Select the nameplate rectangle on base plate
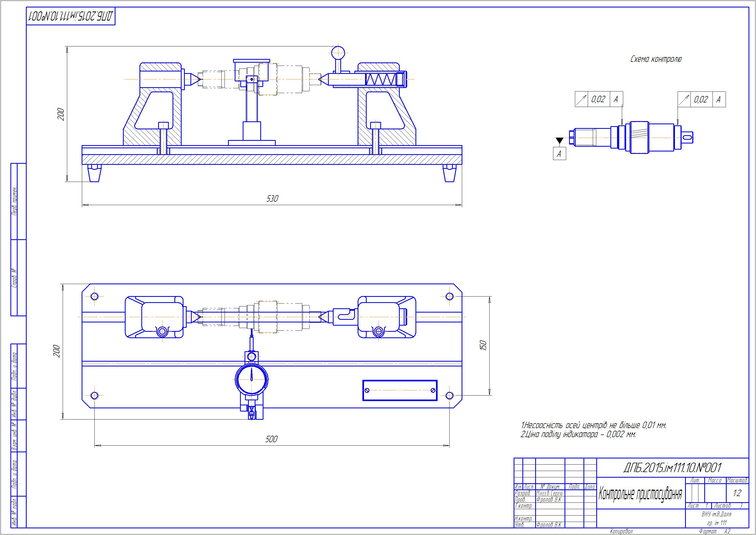Screen dimensions: 756x535 pos(399,390)
